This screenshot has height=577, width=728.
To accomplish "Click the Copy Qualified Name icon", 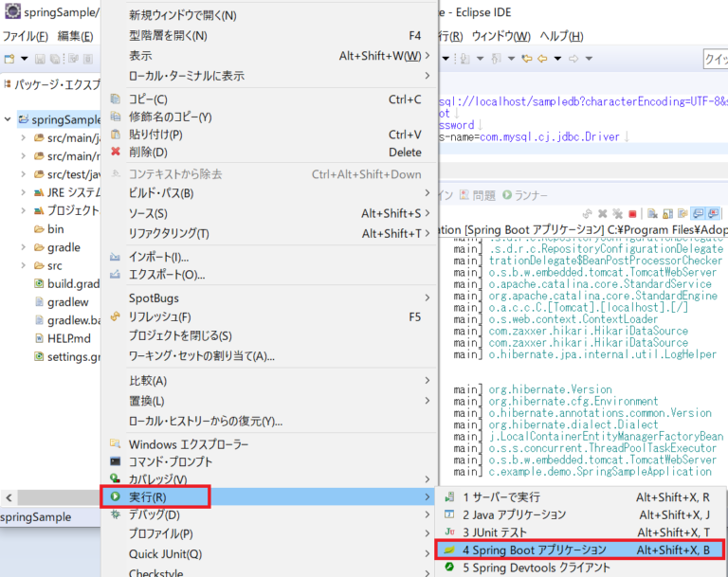I will [x=115, y=117].
